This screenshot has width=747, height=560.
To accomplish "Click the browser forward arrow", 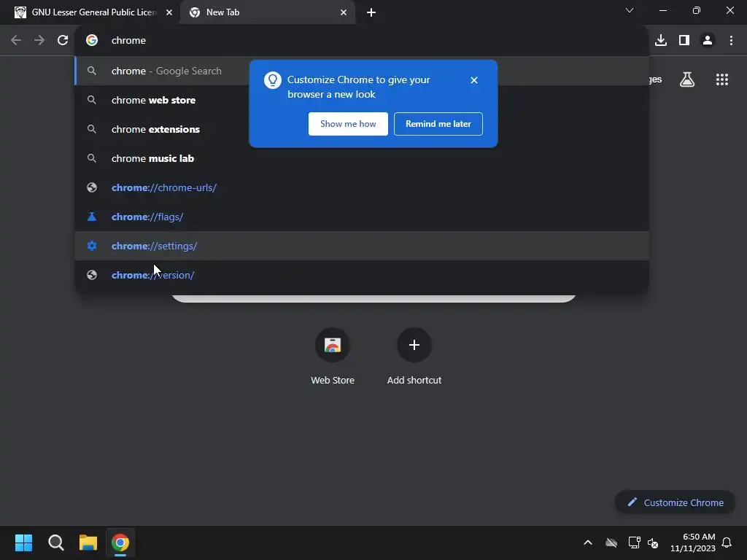I will pos(39,41).
